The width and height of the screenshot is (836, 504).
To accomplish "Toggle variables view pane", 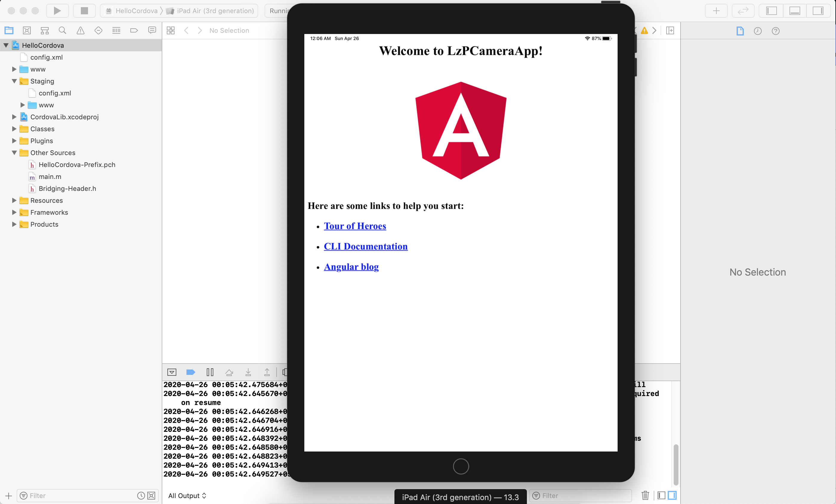I will 661,496.
